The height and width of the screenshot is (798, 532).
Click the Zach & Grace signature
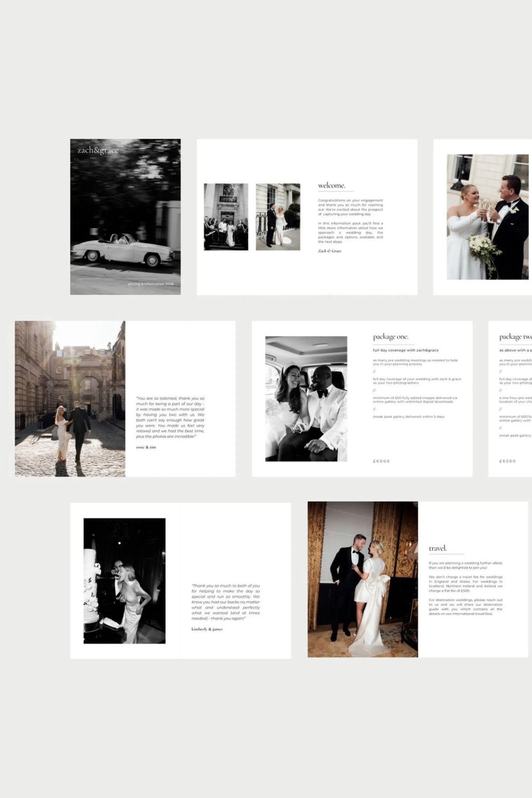[330, 251]
